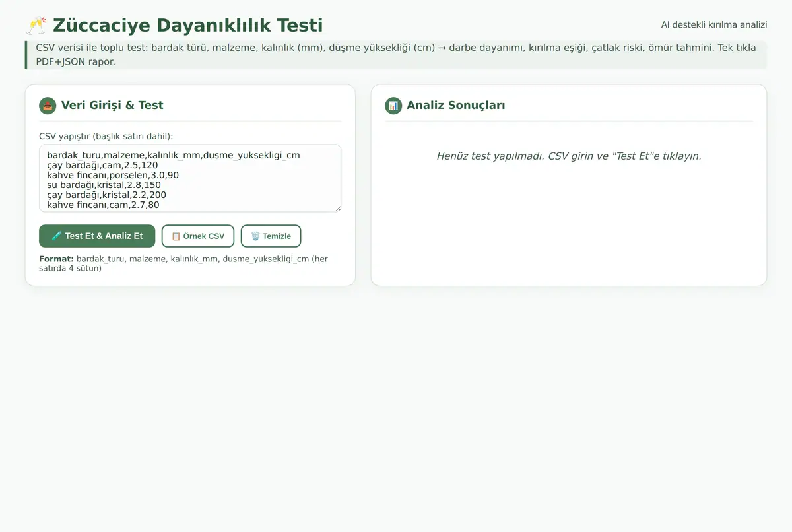792x532 pixels.
Task: Click the description banner about CSV batch testing
Action: click(x=396, y=55)
